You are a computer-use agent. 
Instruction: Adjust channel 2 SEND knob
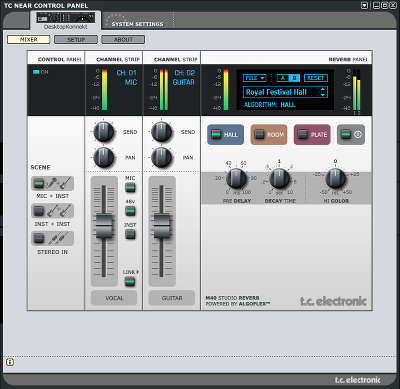click(162, 132)
